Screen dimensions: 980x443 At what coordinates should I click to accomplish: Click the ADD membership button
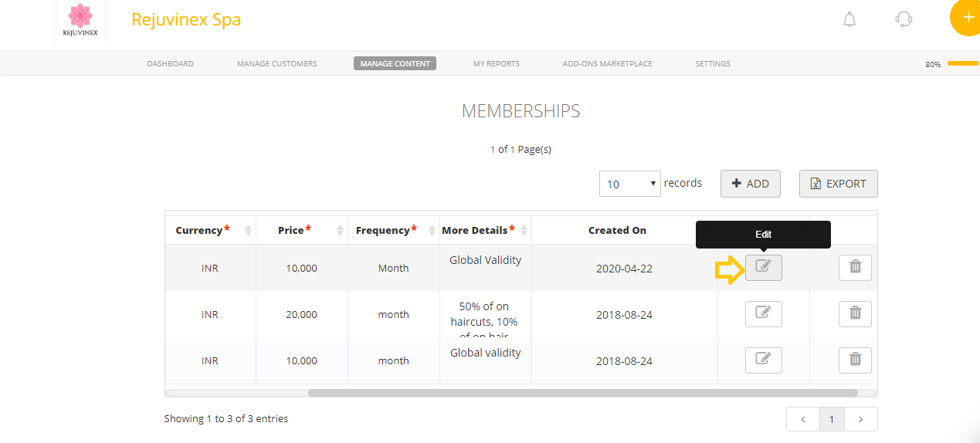point(751,184)
